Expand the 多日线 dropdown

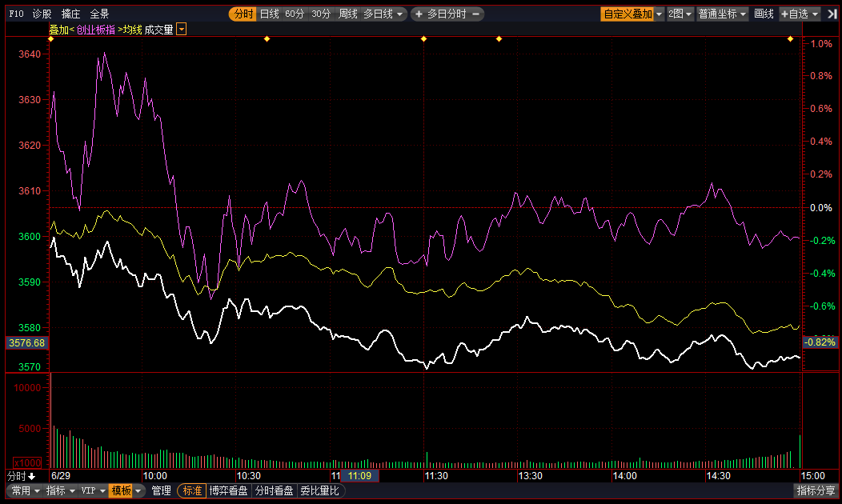coord(384,14)
